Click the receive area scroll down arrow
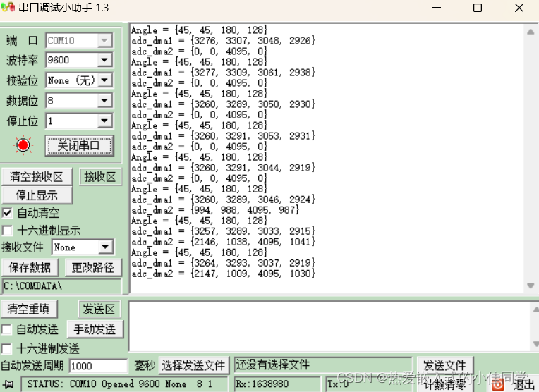The height and width of the screenshot is (392, 539). [x=531, y=286]
